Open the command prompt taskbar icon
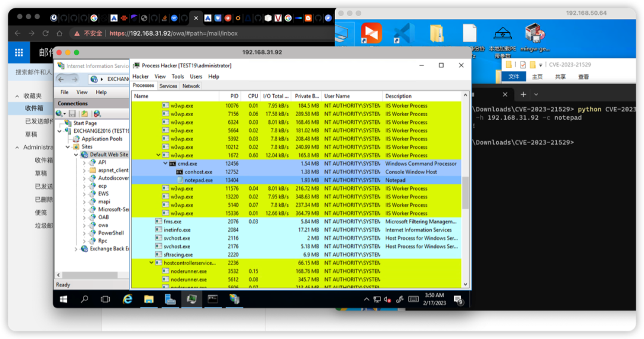 (213, 299)
